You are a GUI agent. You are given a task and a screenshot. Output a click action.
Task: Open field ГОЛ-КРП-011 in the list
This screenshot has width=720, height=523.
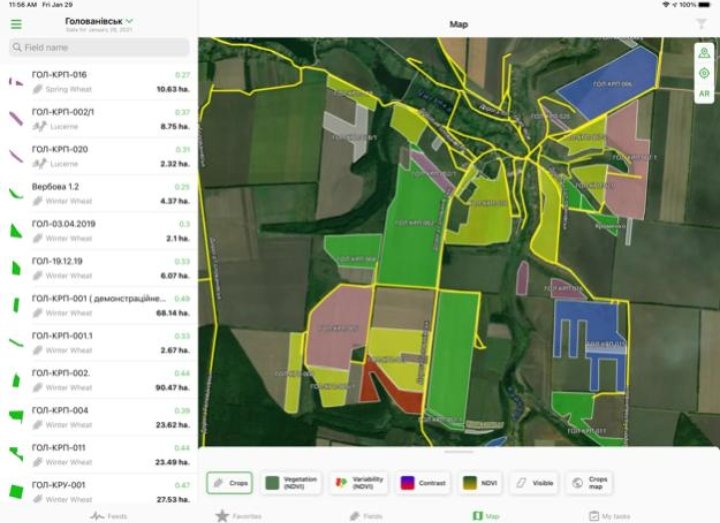[99, 455]
